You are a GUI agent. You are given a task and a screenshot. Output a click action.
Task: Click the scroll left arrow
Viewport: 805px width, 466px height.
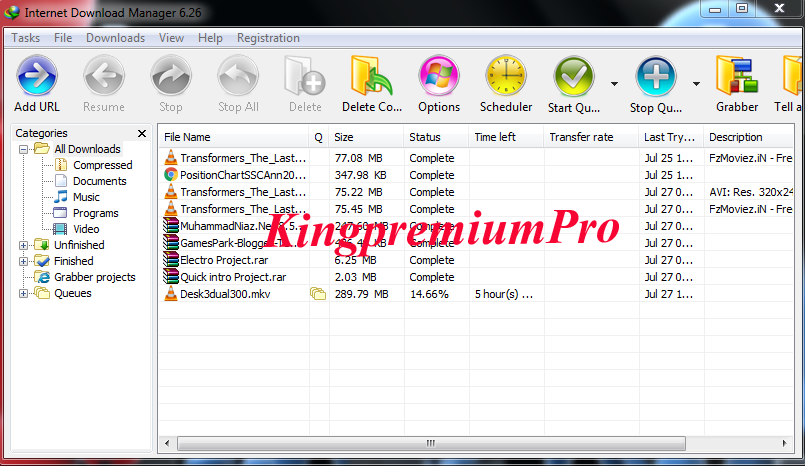tap(167, 443)
